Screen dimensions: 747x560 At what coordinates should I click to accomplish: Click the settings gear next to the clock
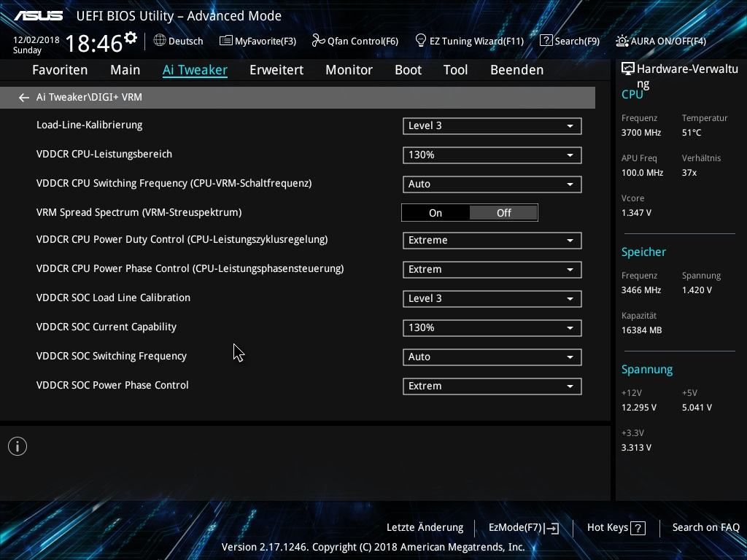[131, 38]
